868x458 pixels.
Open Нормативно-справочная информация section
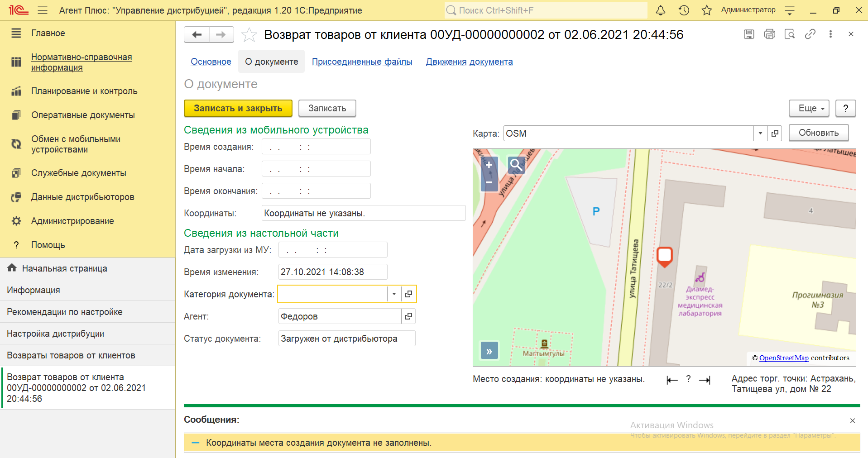pos(87,62)
